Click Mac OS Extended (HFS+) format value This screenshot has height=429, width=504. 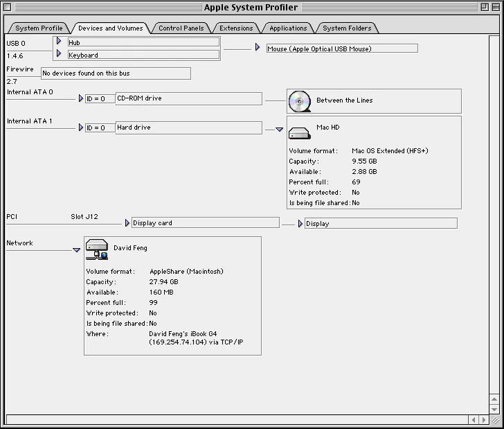tap(390, 151)
